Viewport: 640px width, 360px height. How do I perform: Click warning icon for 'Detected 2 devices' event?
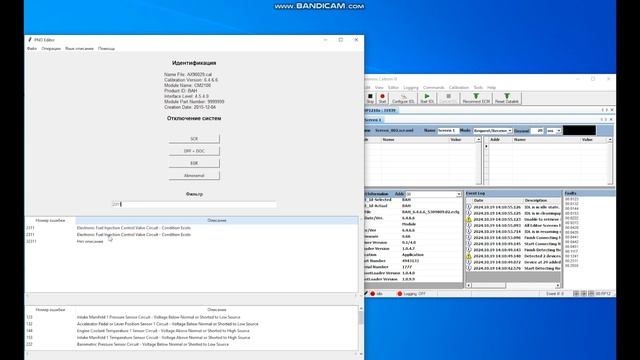[469, 256]
